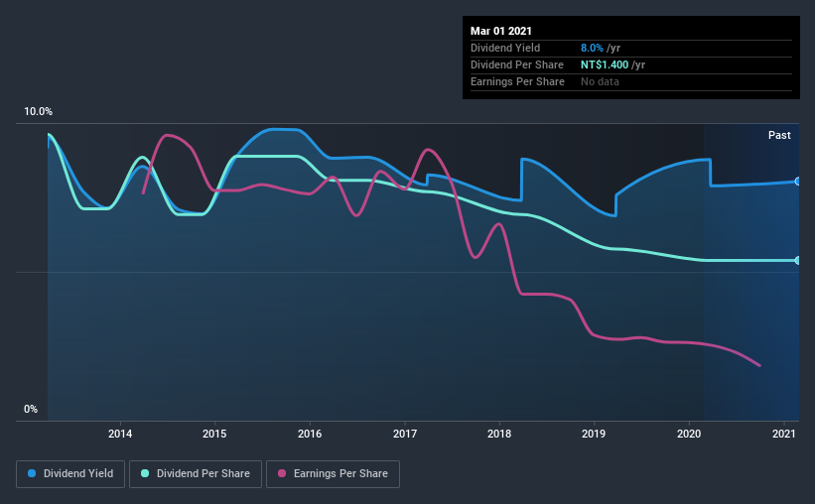Viewport: 815px width, 504px height.
Task: Click the teal Dividend Per Share legend dot
Action: (x=145, y=473)
